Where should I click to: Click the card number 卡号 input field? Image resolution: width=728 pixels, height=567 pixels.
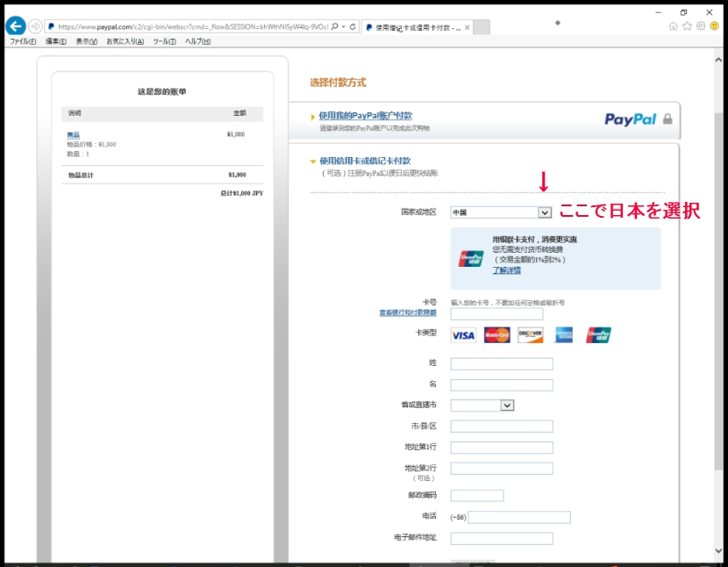tap(496, 314)
